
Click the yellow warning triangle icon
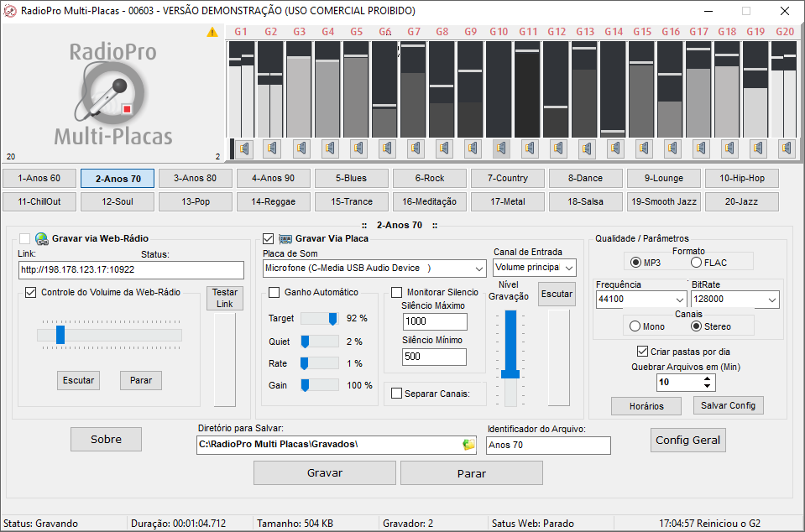[x=212, y=33]
